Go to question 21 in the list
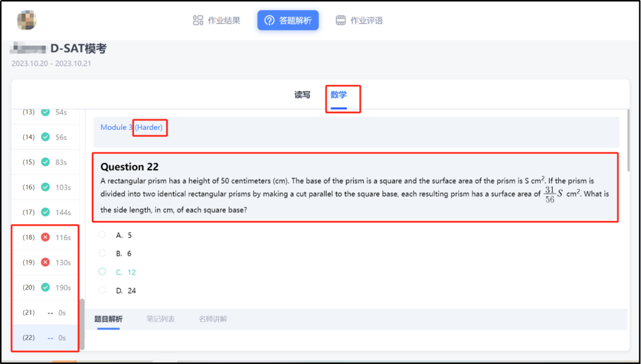The height and width of the screenshot is (364, 641). point(45,312)
